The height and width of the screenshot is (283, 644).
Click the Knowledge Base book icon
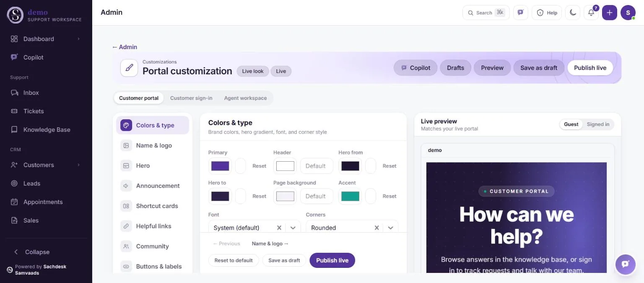click(x=14, y=130)
